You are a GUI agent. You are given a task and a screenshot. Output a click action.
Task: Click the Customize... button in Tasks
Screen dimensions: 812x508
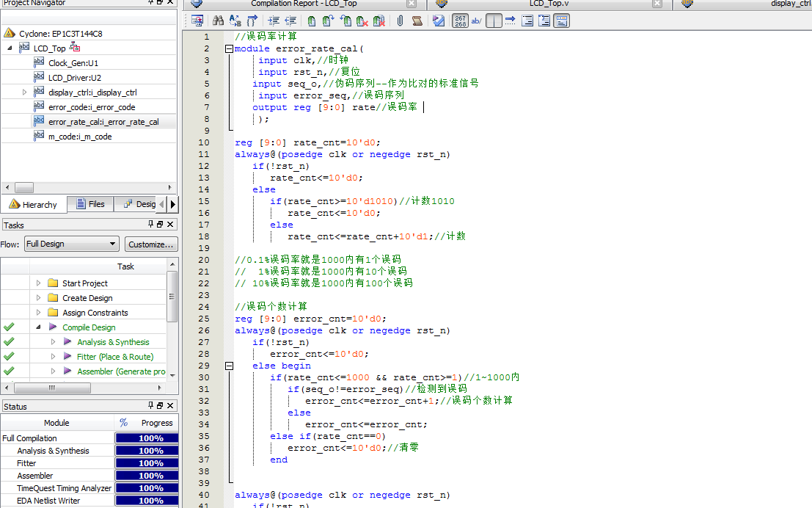pos(150,244)
